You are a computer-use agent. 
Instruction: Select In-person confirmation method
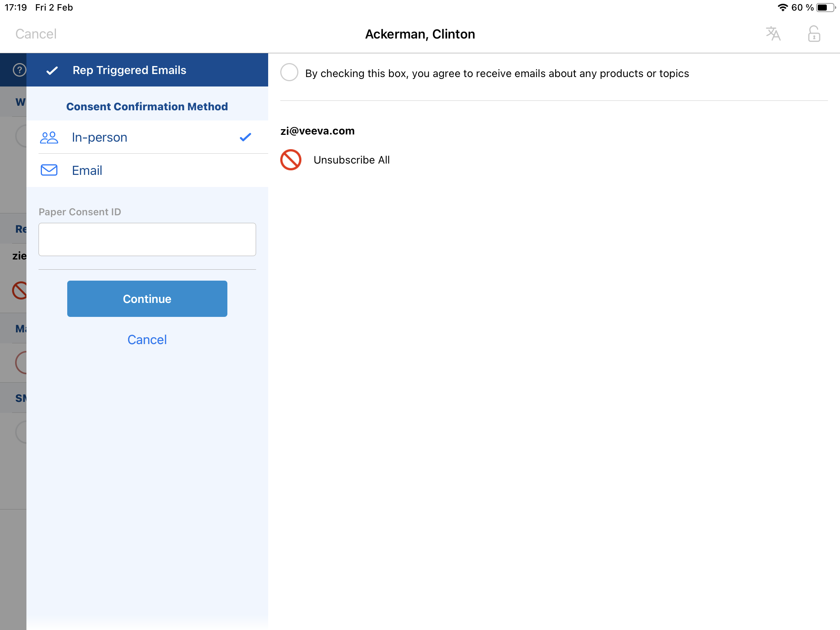[99, 137]
